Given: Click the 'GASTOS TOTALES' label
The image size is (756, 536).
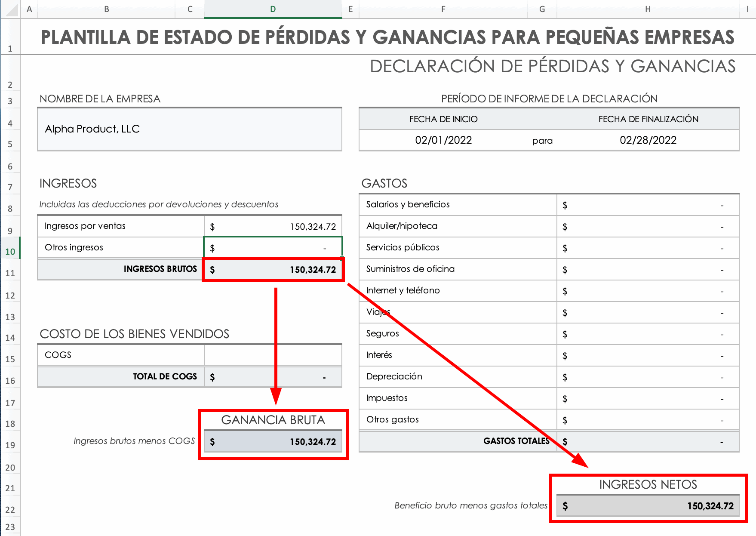Looking at the screenshot, I should tap(516, 441).
